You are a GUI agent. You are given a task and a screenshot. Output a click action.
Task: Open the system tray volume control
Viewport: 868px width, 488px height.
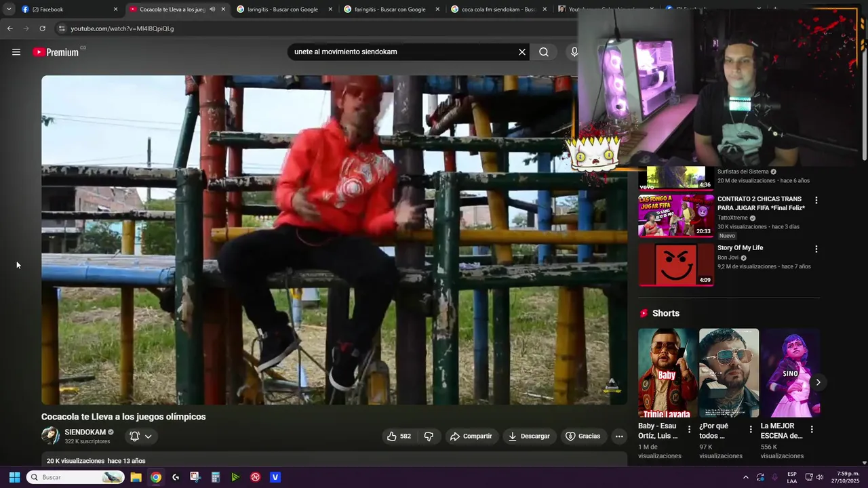819,477
